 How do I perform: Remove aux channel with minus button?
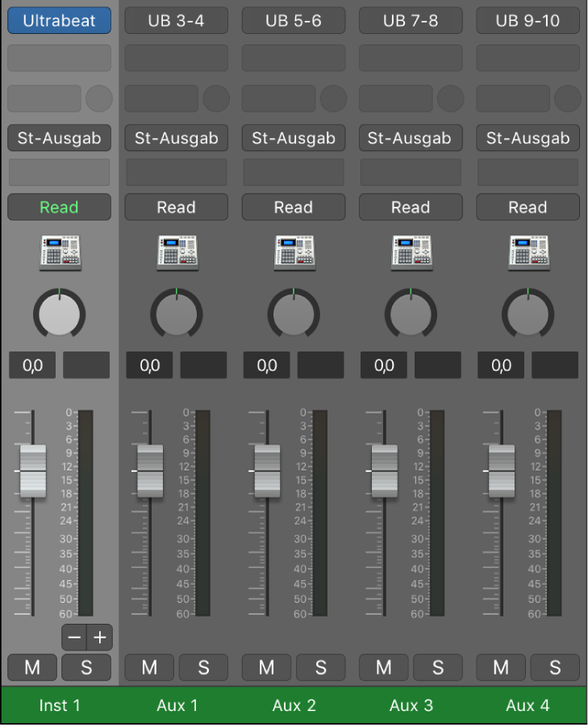(x=74, y=638)
